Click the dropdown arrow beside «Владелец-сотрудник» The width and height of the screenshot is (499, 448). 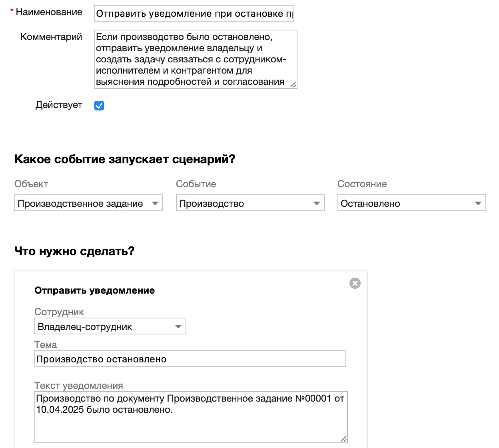[x=178, y=326]
